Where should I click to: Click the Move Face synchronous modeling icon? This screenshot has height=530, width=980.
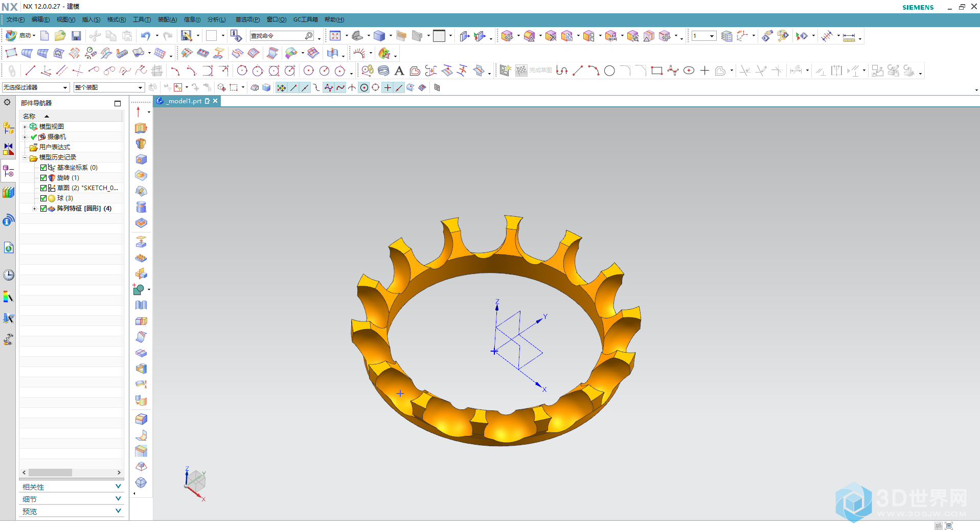coord(507,36)
